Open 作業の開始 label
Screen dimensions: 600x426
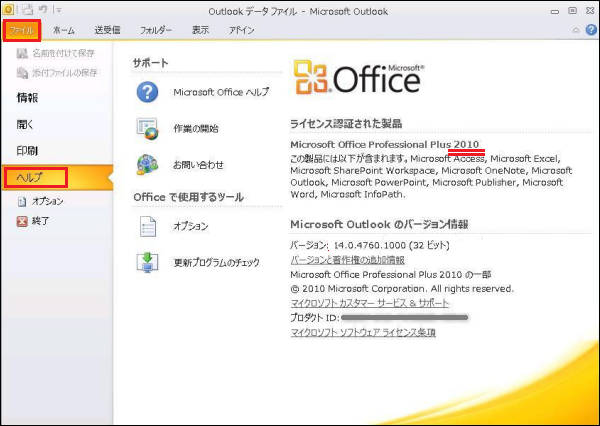pyautogui.click(x=196, y=129)
